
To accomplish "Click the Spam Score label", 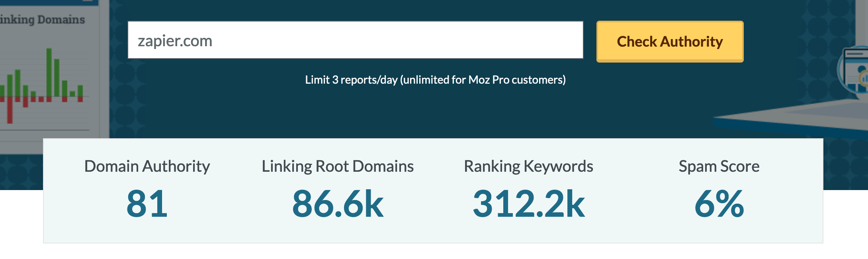I will (719, 166).
